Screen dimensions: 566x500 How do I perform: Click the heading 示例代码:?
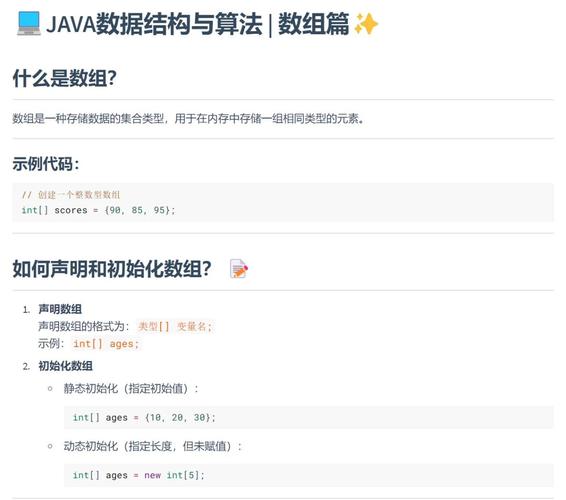[x=46, y=164]
